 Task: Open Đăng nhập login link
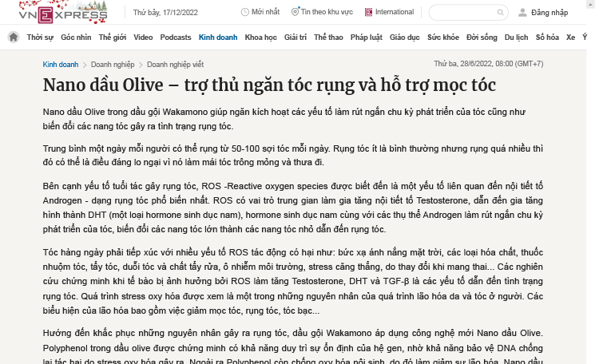point(549,13)
